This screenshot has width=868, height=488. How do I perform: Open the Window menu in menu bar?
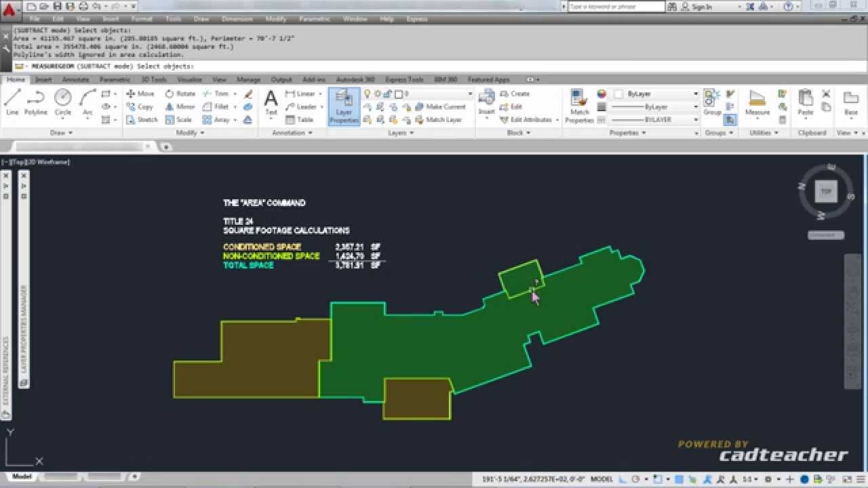(x=355, y=19)
